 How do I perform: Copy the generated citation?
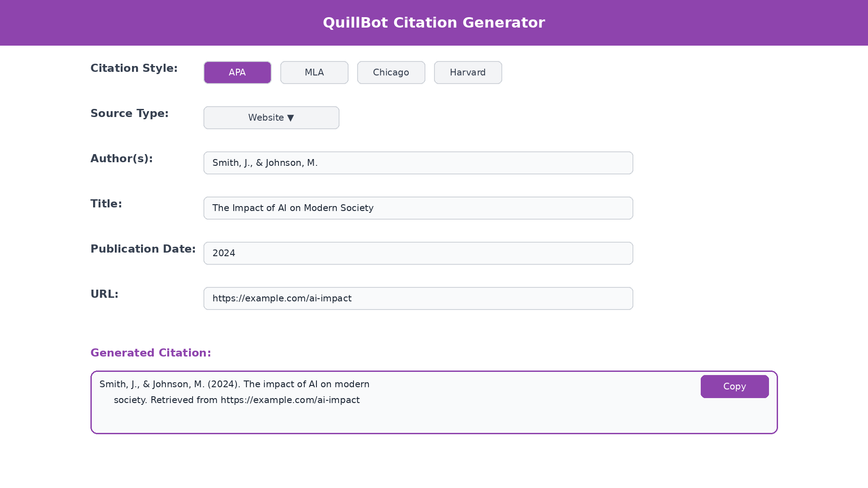(734, 386)
